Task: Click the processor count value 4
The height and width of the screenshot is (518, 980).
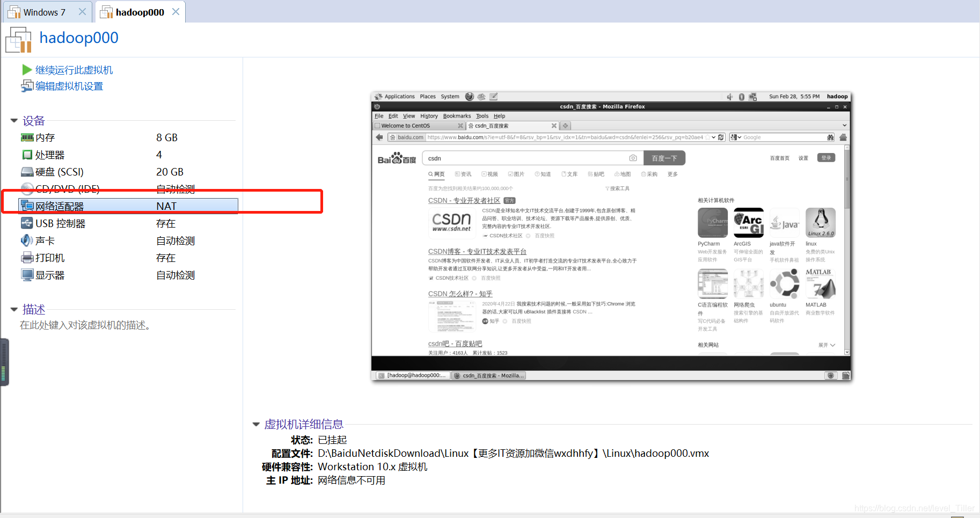Action: 159,155
